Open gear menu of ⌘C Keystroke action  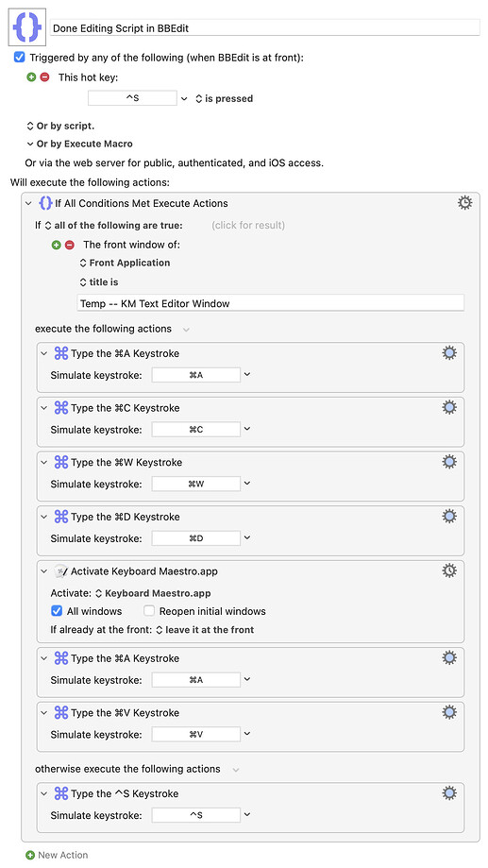point(449,407)
